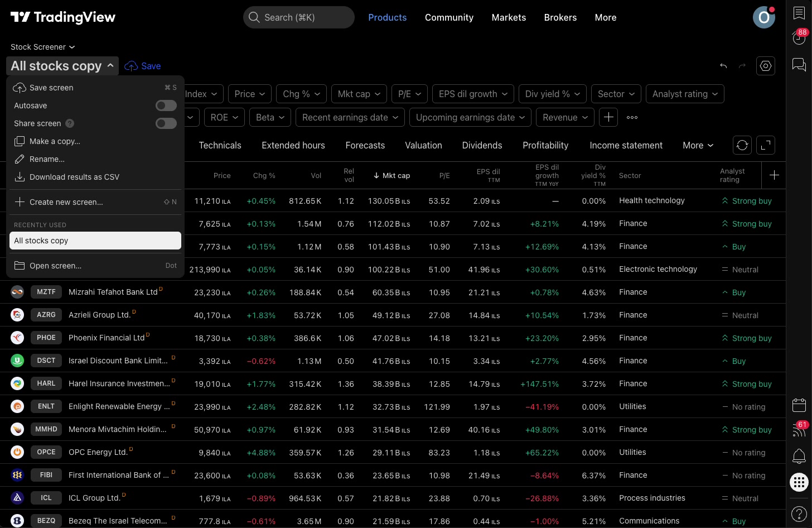Screen dimensions: 812x528
Task: Refresh the screener results
Action: 742,145
